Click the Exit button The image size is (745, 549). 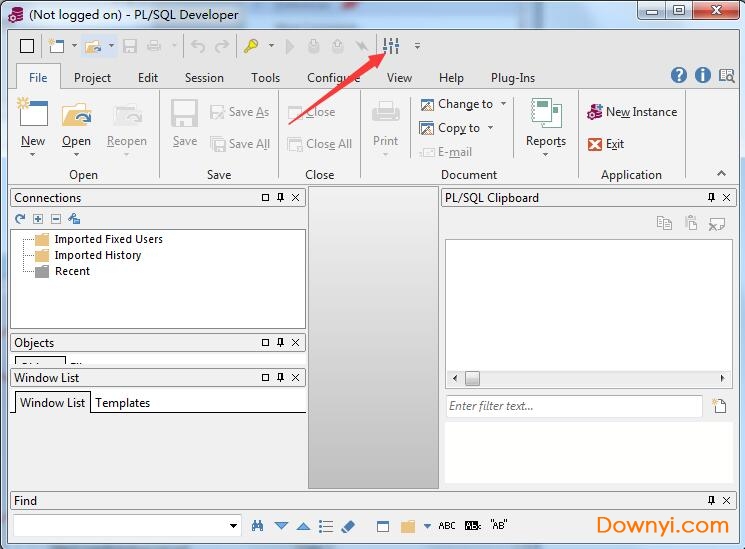606,144
